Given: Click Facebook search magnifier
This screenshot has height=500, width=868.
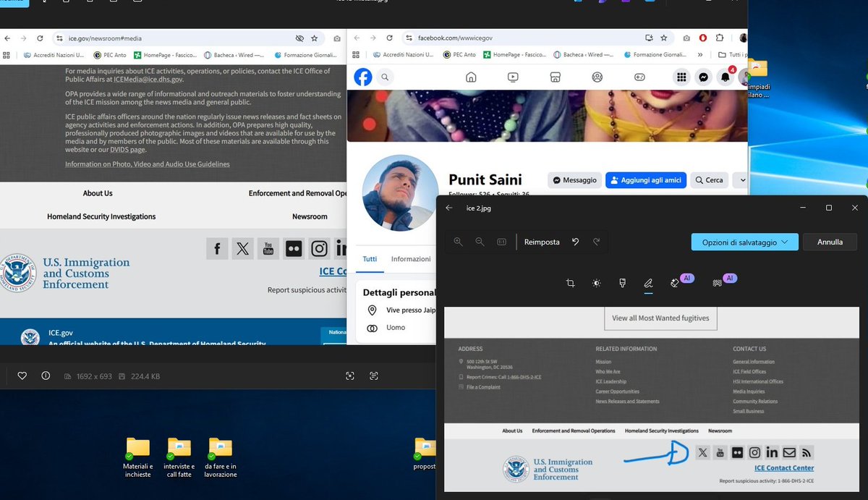Looking at the screenshot, I should pyautogui.click(x=386, y=77).
